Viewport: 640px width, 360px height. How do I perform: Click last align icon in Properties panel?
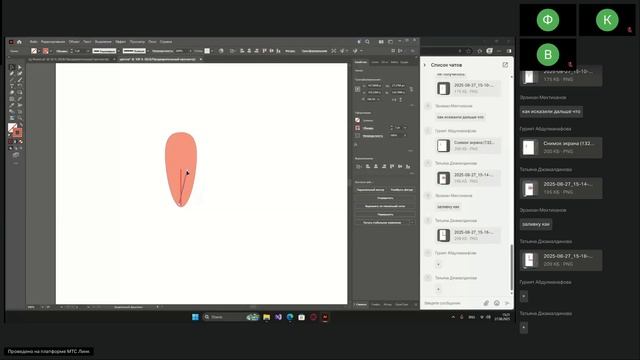[x=407, y=166]
